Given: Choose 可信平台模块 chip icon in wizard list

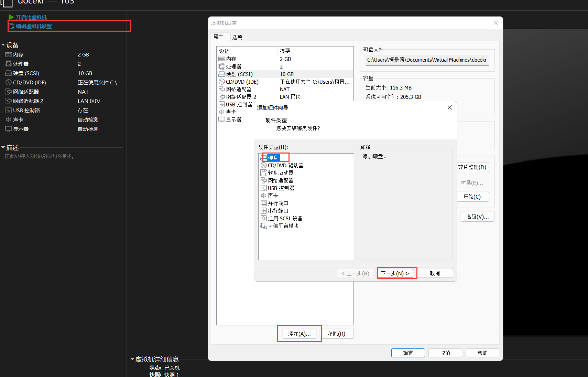Looking at the screenshot, I should 264,226.
